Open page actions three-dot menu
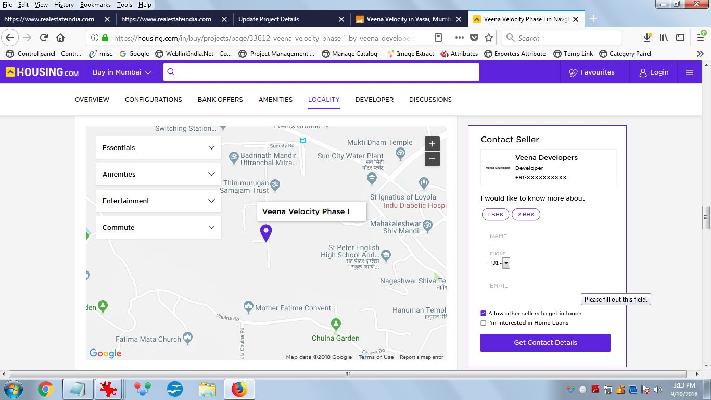This screenshot has width=711, height=400. click(x=459, y=38)
